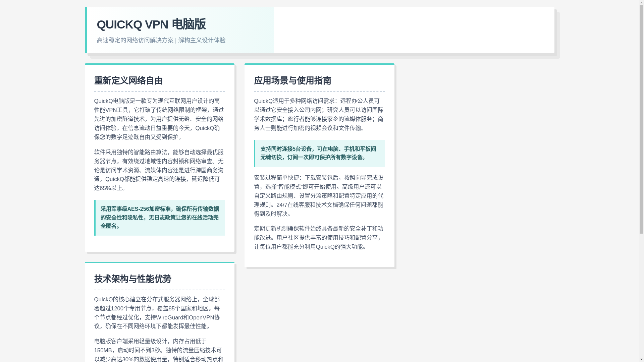Click highlight box 支持同时连接5台设备
This screenshot has height=362, width=644.
tap(319, 153)
